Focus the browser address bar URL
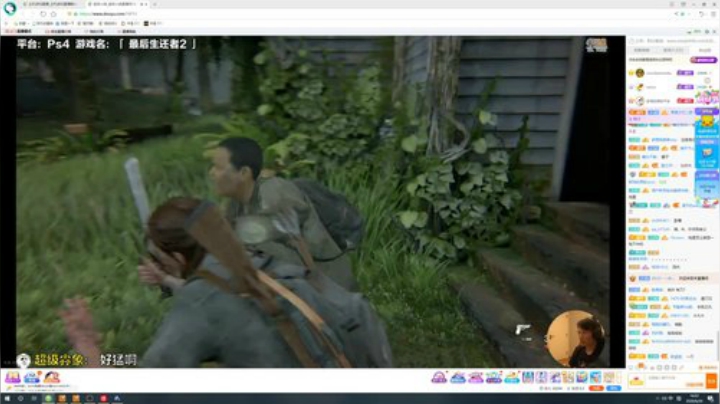 pyautogui.click(x=109, y=14)
